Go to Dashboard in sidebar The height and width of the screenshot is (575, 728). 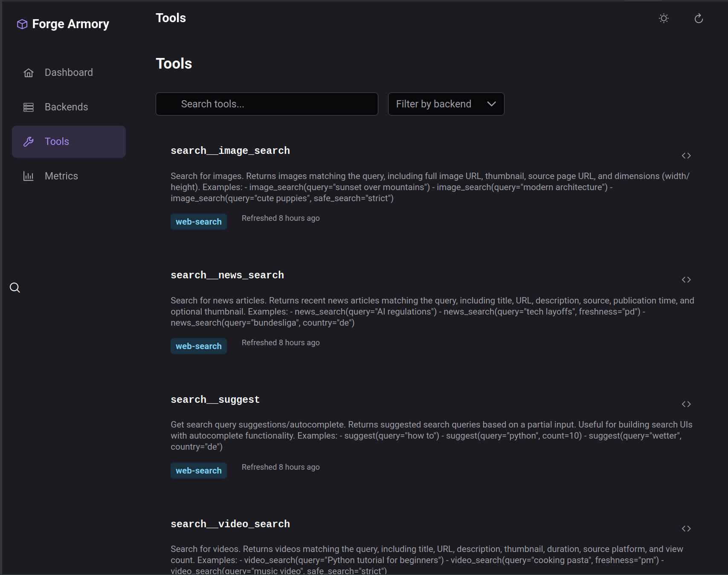[x=69, y=72]
